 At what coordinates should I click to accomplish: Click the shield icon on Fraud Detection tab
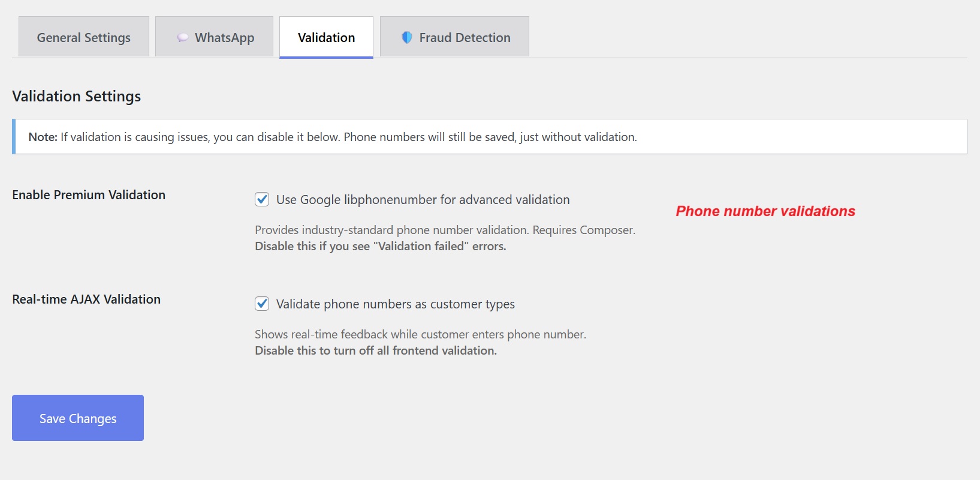point(407,37)
